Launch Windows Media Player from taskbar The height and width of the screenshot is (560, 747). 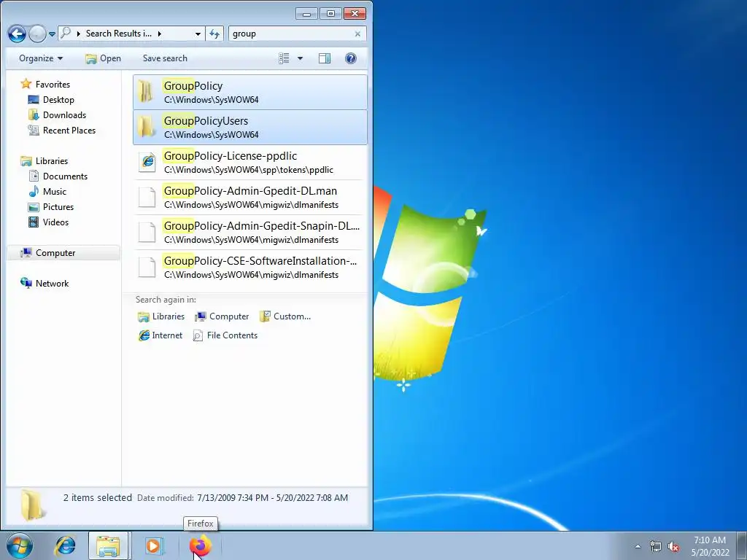coord(153,545)
